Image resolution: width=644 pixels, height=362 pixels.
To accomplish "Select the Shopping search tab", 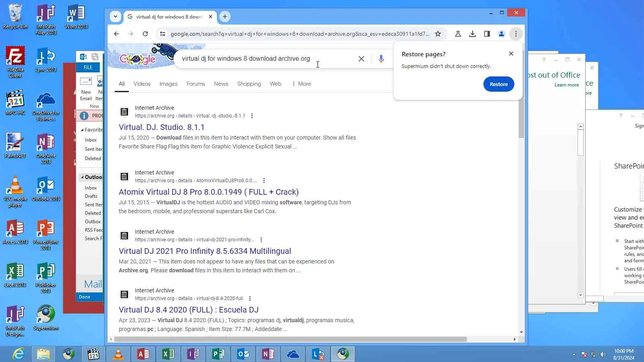I will pyautogui.click(x=249, y=84).
